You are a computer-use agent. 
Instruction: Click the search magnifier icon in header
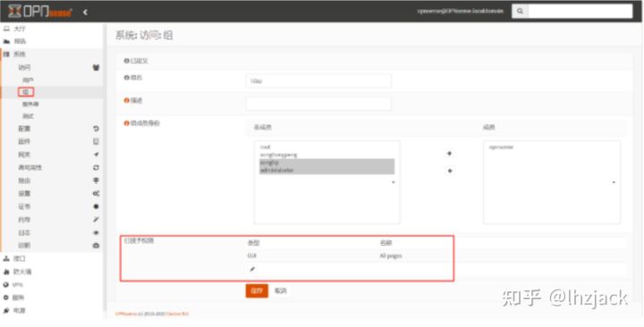click(x=520, y=11)
